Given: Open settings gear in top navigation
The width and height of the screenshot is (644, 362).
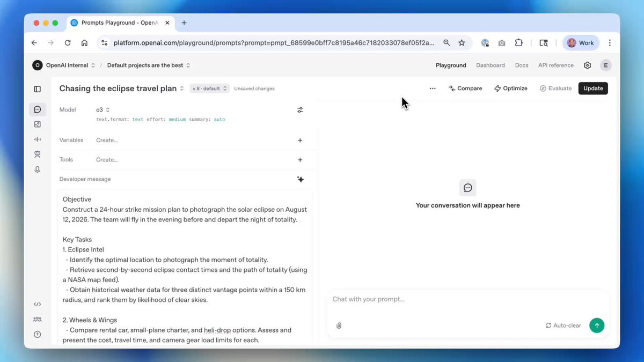Looking at the screenshot, I should click(x=587, y=65).
